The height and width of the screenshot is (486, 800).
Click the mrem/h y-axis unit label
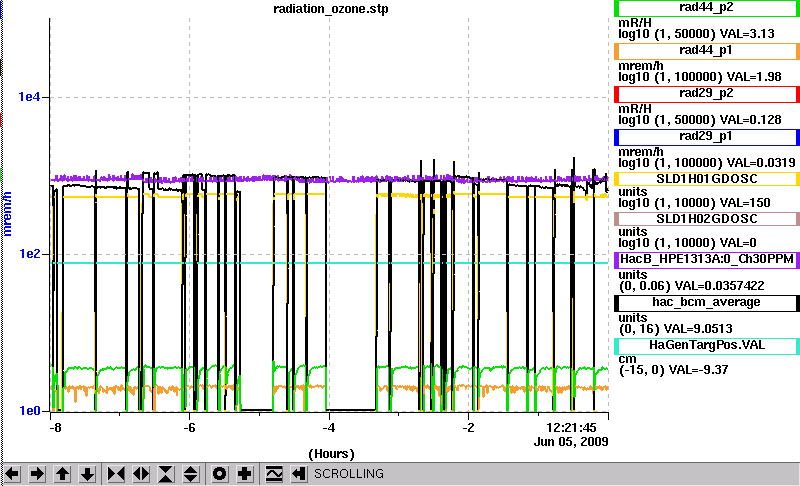pos(7,214)
